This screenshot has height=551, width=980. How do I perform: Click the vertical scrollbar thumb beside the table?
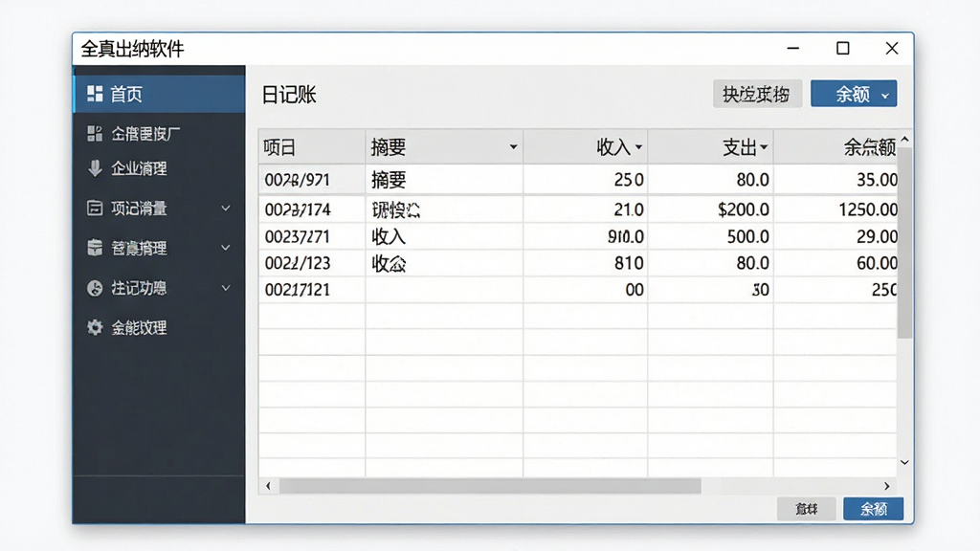point(904,242)
